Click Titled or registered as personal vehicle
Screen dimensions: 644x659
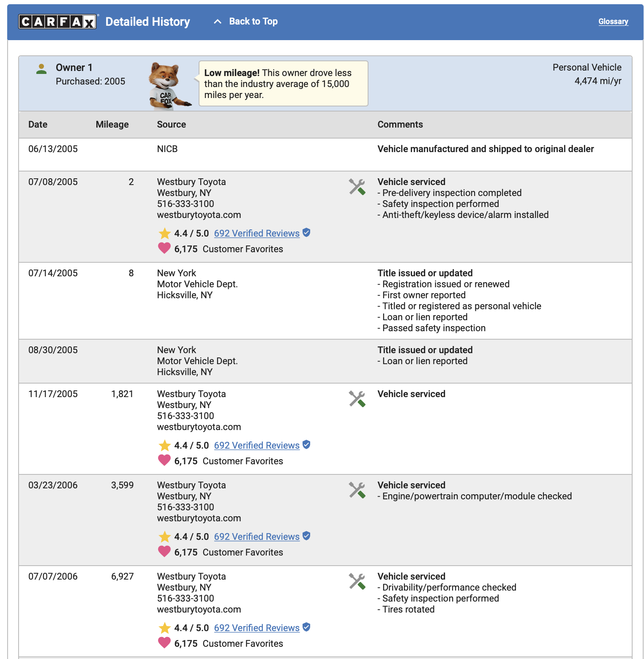459,306
